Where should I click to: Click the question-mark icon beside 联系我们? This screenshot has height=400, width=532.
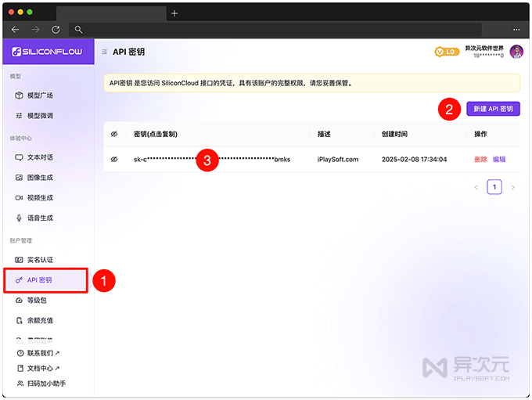tap(20, 353)
